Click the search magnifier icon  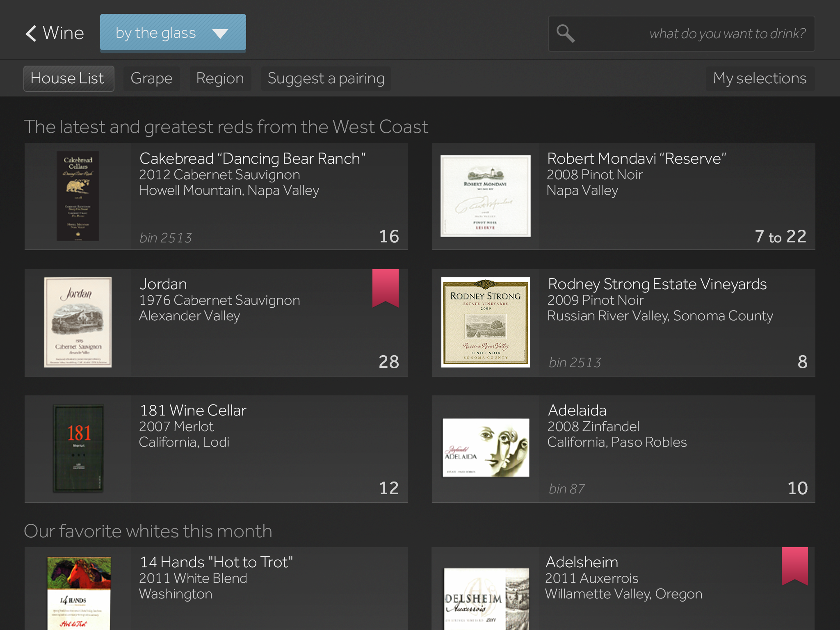(x=566, y=33)
